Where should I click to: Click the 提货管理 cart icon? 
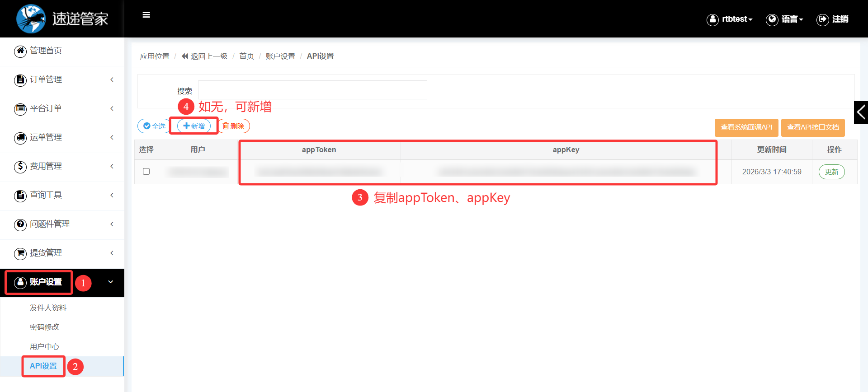20,253
